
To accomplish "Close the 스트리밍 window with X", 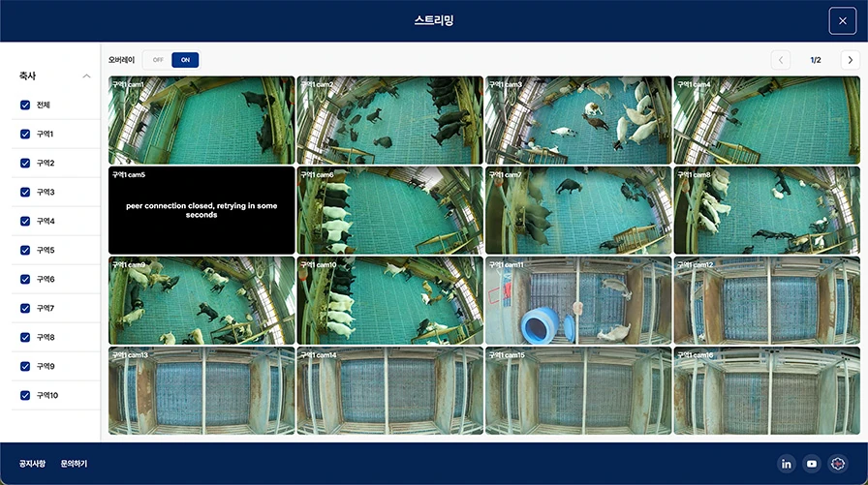I will [x=842, y=21].
